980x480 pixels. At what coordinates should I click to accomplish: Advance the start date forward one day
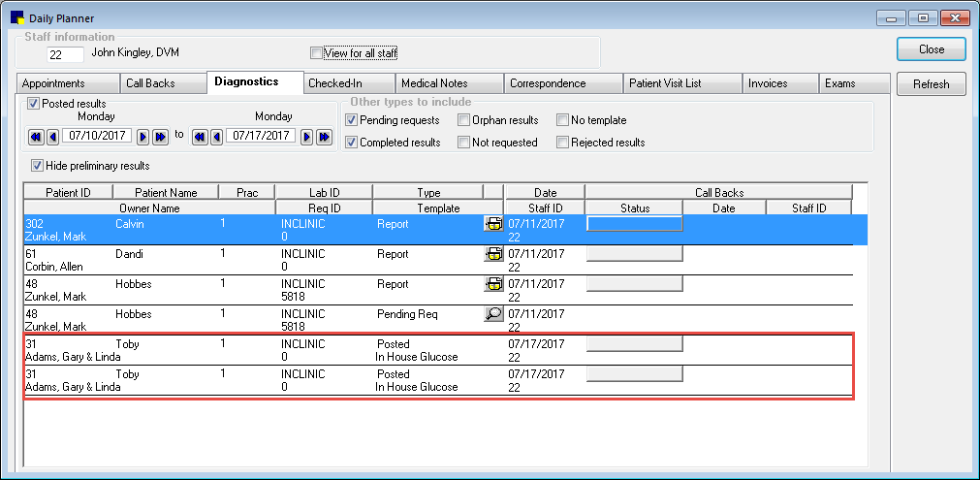click(x=142, y=137)
